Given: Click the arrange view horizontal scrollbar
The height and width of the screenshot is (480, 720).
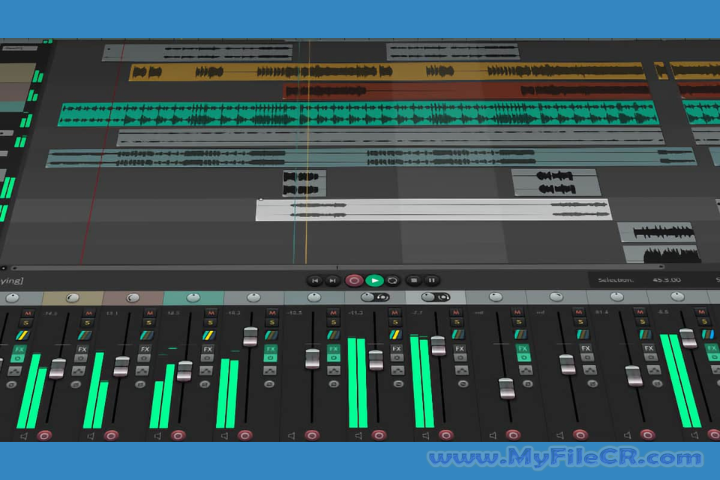Looking at the screenshot, I should coord(338,267).
